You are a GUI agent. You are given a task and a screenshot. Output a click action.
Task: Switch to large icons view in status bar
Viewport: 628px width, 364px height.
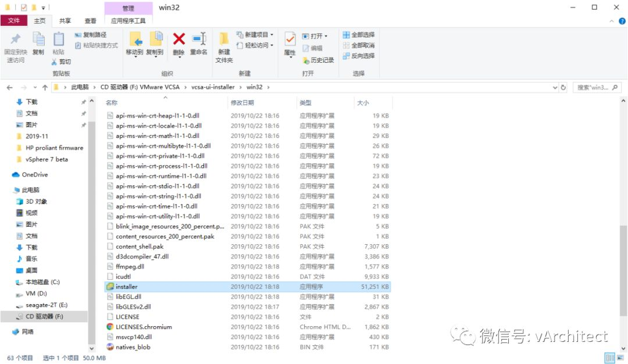[x=620, y=358]
